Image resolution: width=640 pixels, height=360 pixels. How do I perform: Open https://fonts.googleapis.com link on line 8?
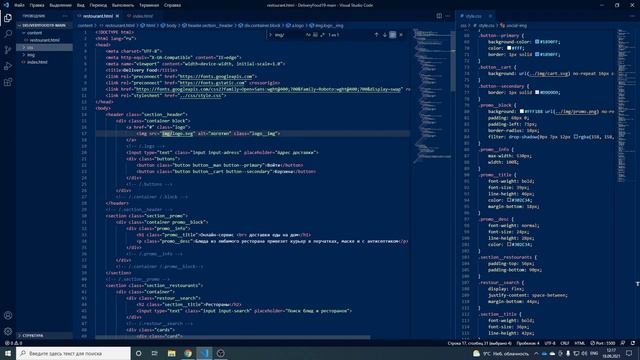(216, 76)
